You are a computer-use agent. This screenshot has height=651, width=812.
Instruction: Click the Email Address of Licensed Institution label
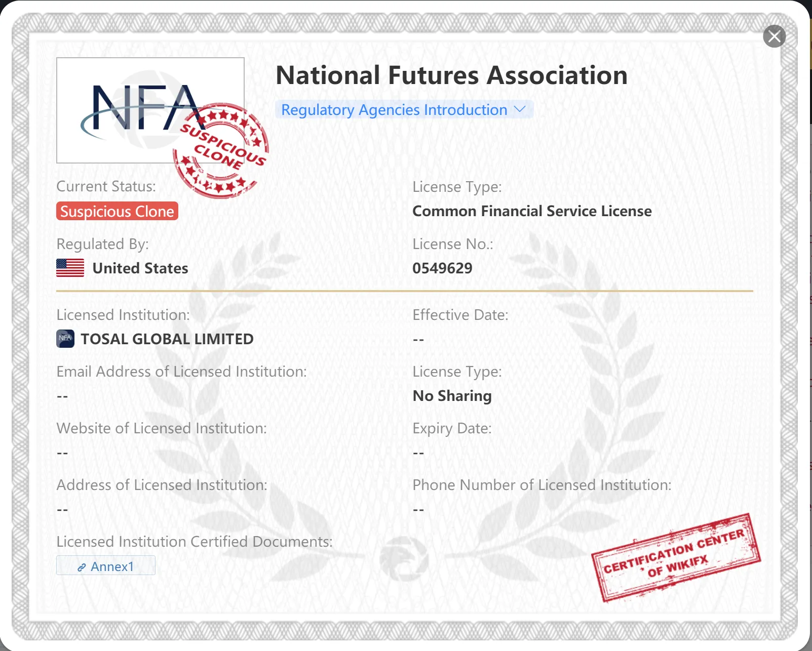click(181, 372)
